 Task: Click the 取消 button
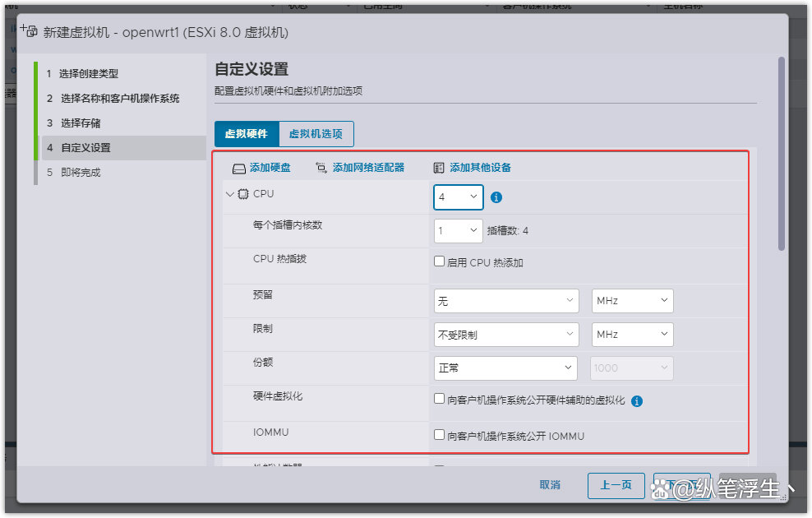(x=550, y=485)
